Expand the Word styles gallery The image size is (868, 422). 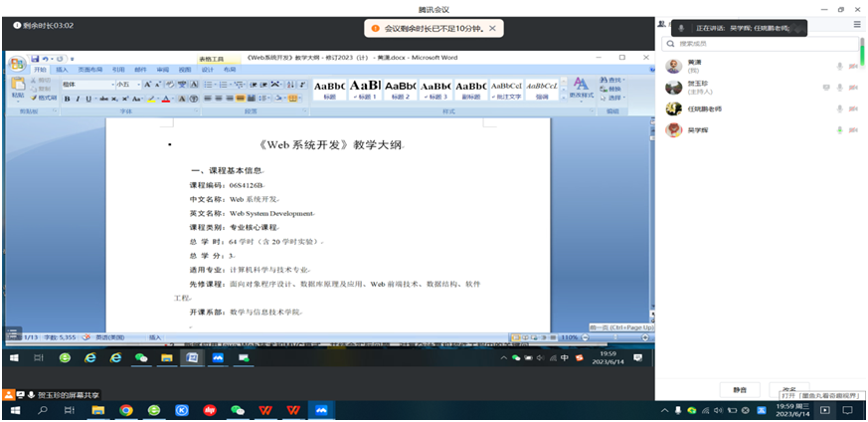(x=564, y=98)
